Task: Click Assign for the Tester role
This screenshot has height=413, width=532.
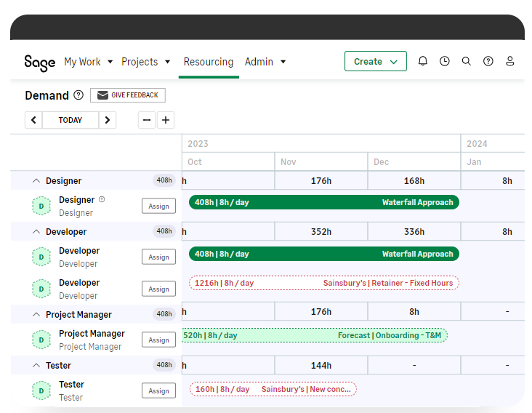Action: [x=158, y=391]
